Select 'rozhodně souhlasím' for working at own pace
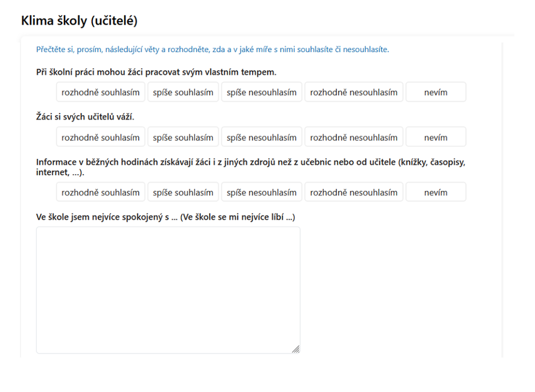The image size is (535, 392). (x=101, y=92)
